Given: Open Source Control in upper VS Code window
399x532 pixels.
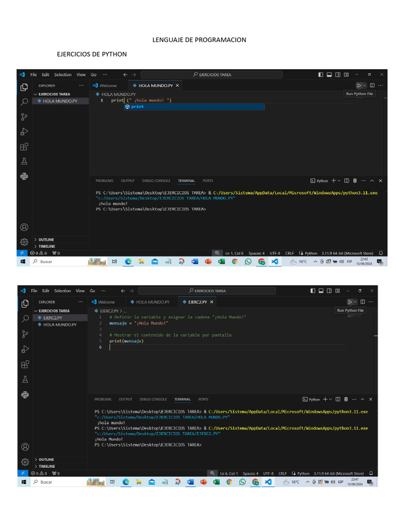Looking at the screenshot, I should point(24,117).
